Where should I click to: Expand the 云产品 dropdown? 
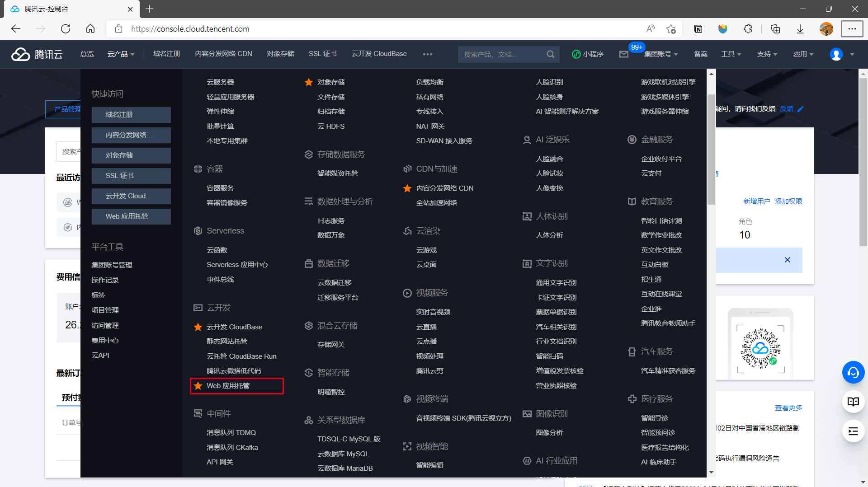click(120, 54)
